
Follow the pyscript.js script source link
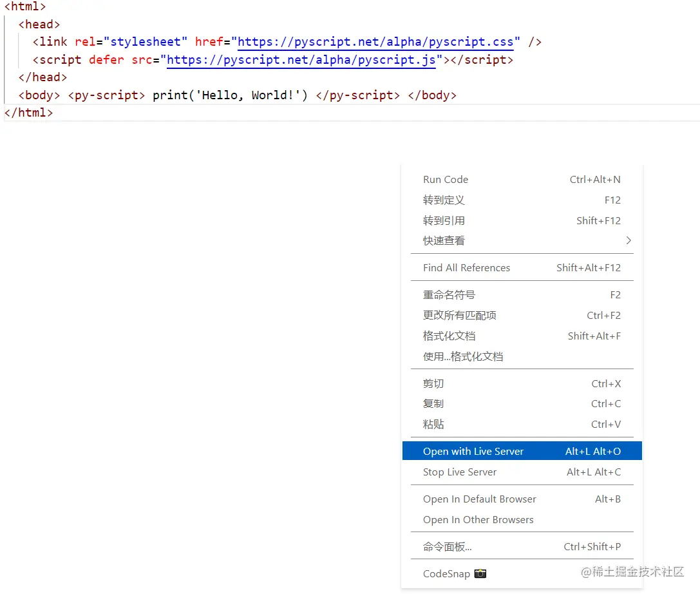point(301,59)
